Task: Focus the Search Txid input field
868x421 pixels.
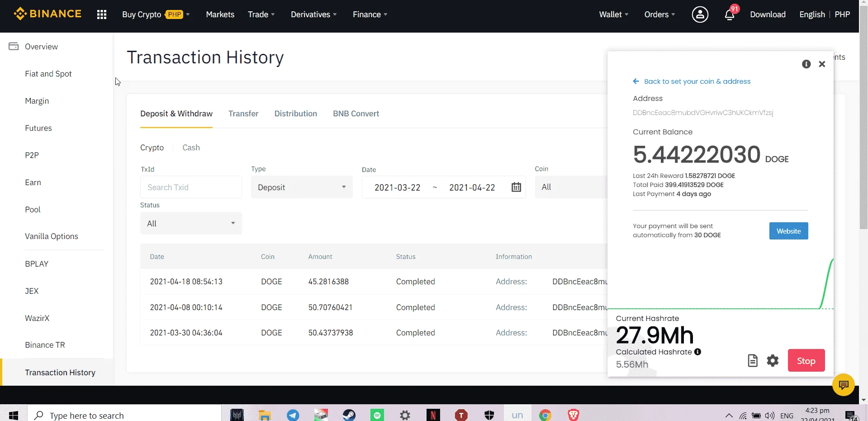Action: pos(191,187)
